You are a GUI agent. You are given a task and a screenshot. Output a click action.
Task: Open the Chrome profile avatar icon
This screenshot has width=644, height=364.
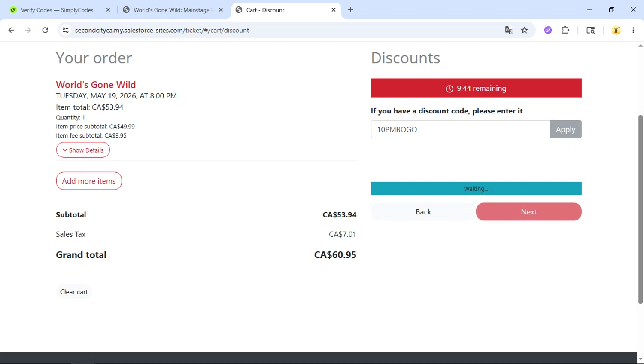click(x=616, y=30)
